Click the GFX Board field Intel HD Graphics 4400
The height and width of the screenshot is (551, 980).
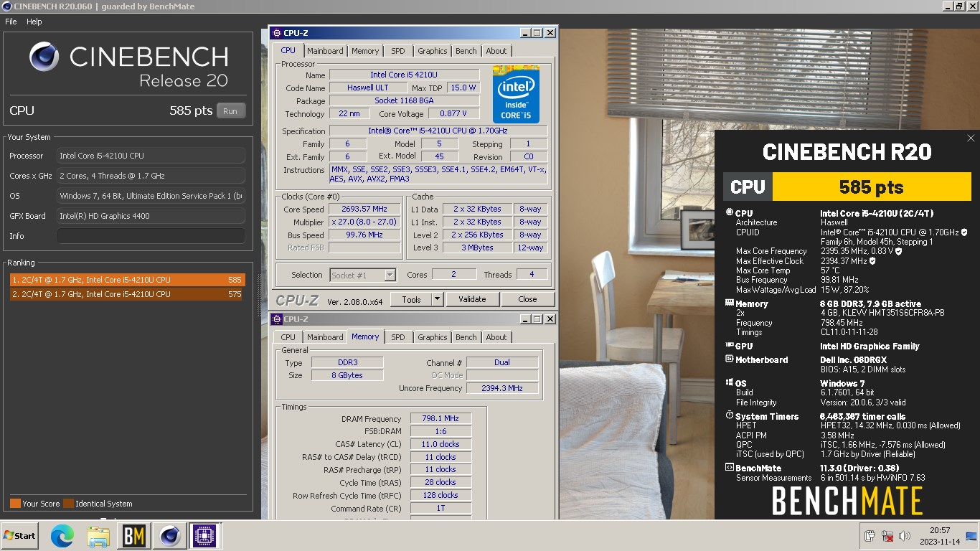151,216
